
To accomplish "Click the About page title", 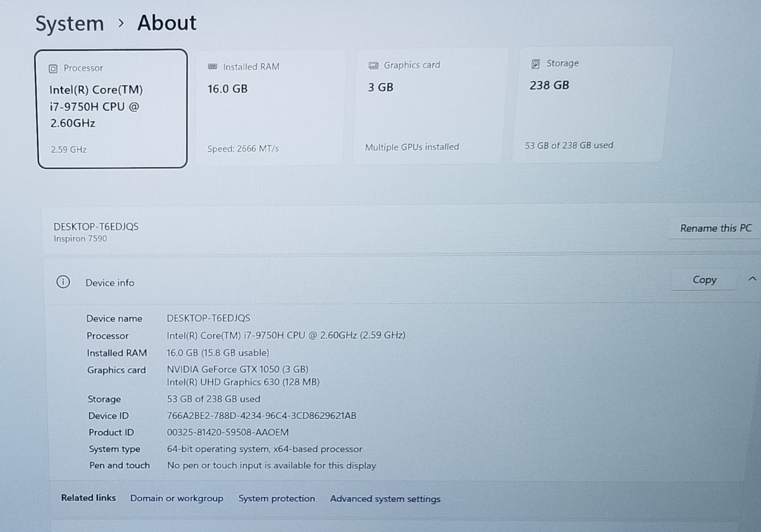I will (x=167, y=23).
